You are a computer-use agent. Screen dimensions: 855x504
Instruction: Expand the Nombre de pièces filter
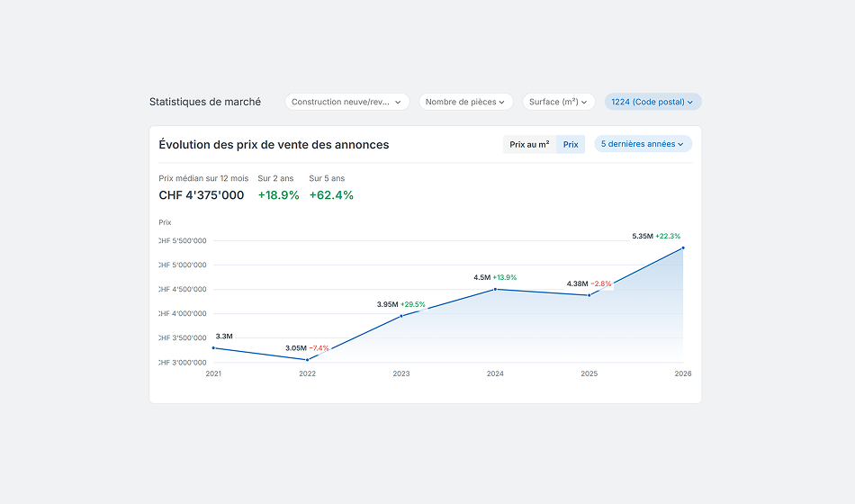click(465, 103)
